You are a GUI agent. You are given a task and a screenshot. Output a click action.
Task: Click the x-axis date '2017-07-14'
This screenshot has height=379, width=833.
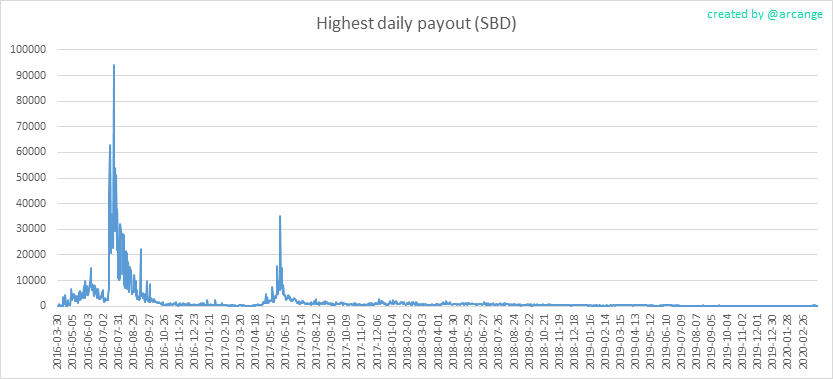tap(301, 341)
